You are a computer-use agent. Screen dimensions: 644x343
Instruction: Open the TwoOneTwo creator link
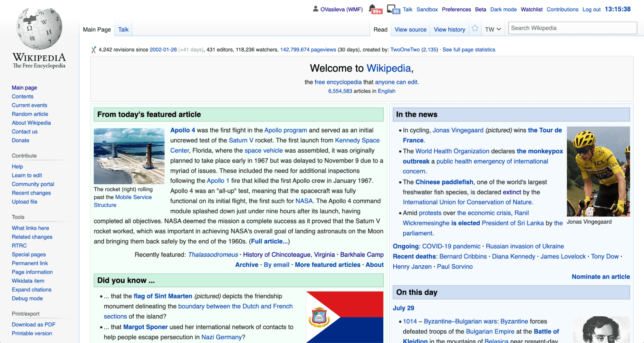405,50
